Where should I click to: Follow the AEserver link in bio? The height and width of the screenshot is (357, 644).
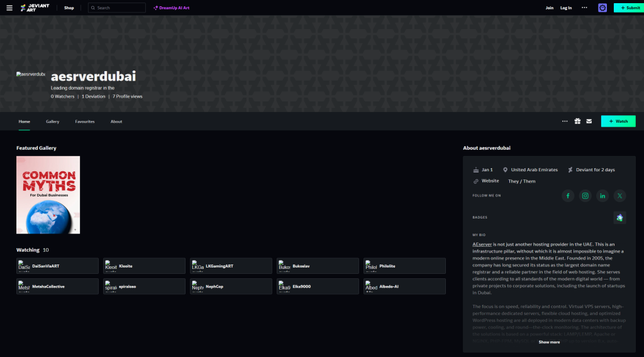tap(482, 244)
